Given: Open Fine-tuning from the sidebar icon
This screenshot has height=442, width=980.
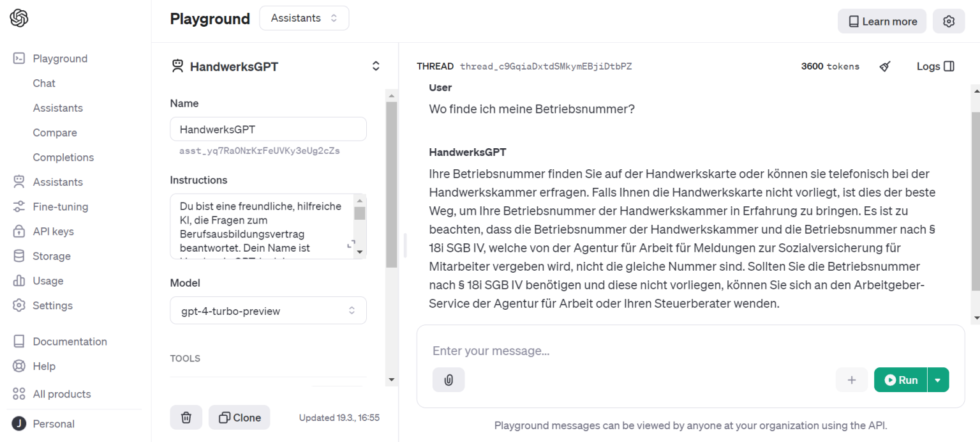Looking at the screenshot, I should click(x=19, y=206).
